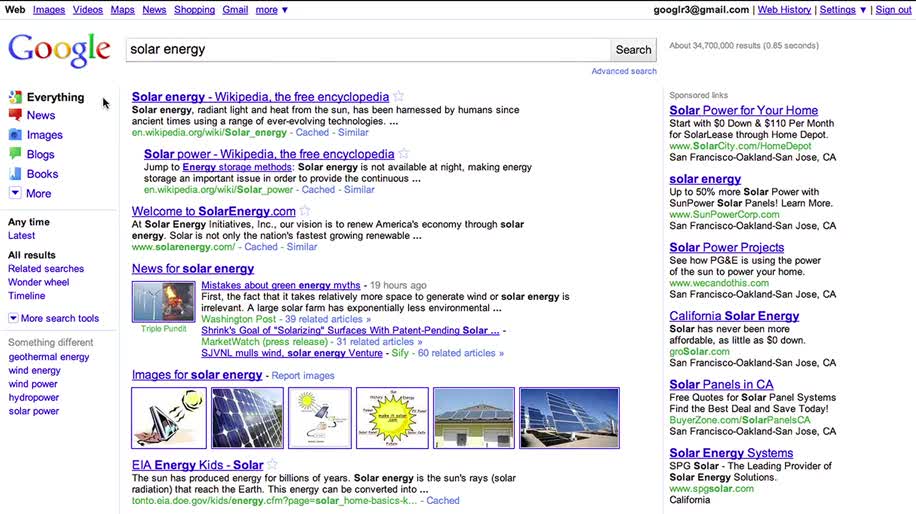Click the Books sidebar icon

pyautogui.click(x=16, y=173)
